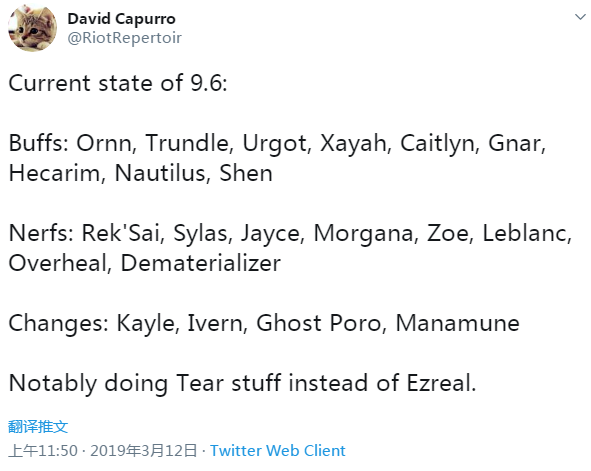Click the word 'Overheal' in nerfs list
Screen dimensions: 591x471
coord(58,263)
